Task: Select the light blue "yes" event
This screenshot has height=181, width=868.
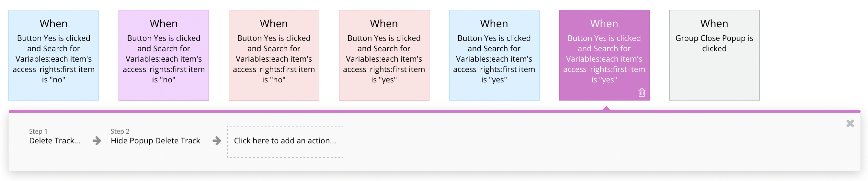Action: point(494,55)
